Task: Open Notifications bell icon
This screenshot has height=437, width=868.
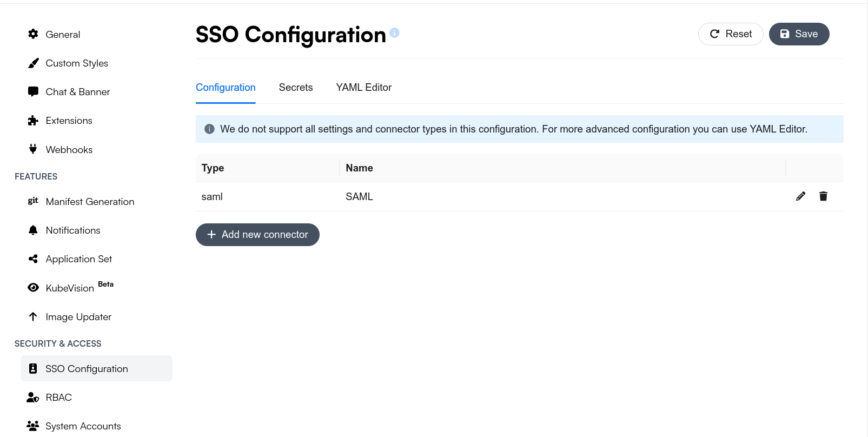Action: point(33,230)
